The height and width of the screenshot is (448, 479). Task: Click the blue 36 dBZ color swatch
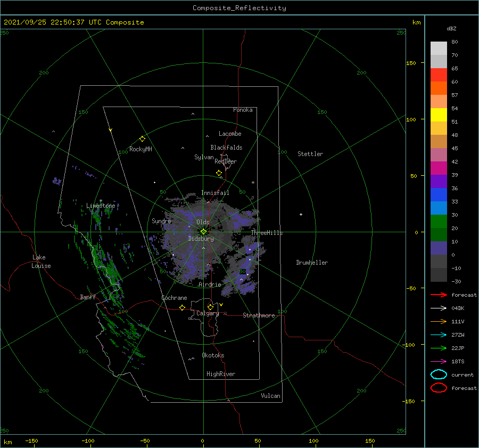pyautogui.click(x=439, y=195)
